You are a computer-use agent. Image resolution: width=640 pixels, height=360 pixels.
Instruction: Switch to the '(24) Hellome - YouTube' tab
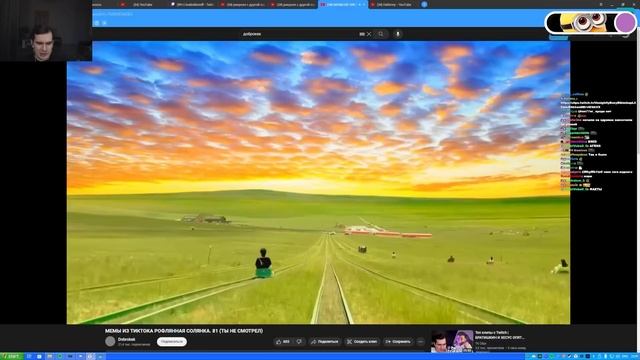pyautogui.click(x=394, y=4)
